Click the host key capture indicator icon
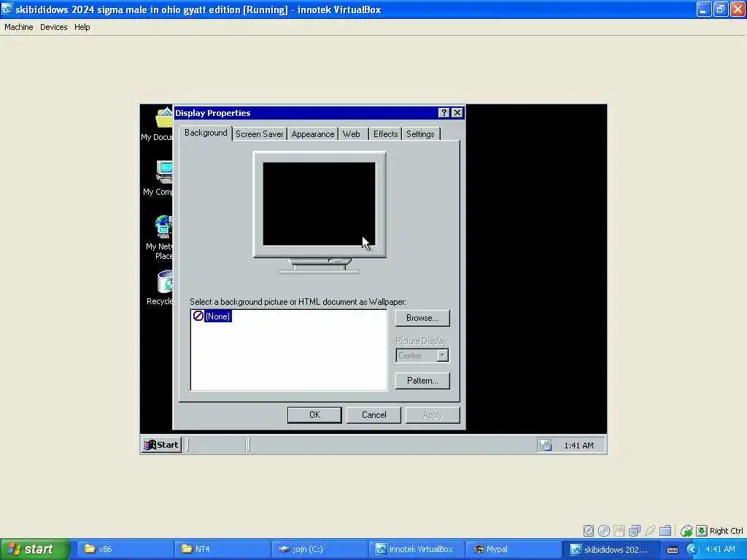 702,531
